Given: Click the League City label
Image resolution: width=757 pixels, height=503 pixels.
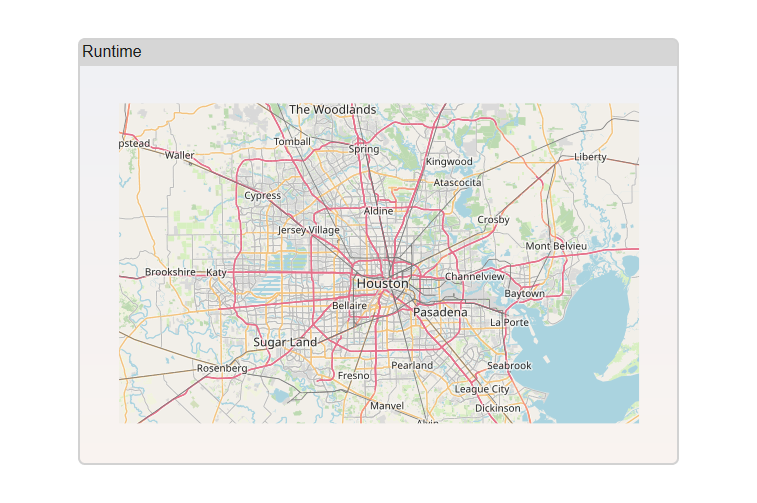Looking at the screenshot, I should tap(482, 389).
